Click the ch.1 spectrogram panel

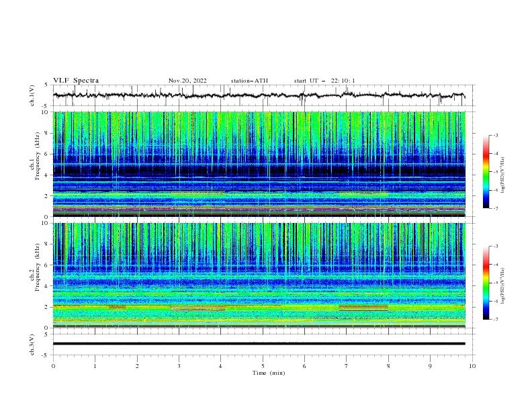[x=259, y=164]
